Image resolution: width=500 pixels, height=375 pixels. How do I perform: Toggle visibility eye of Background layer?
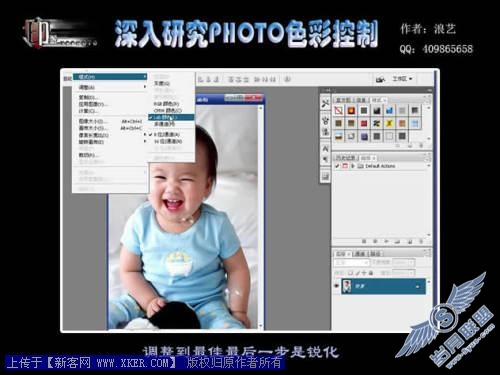336,286
